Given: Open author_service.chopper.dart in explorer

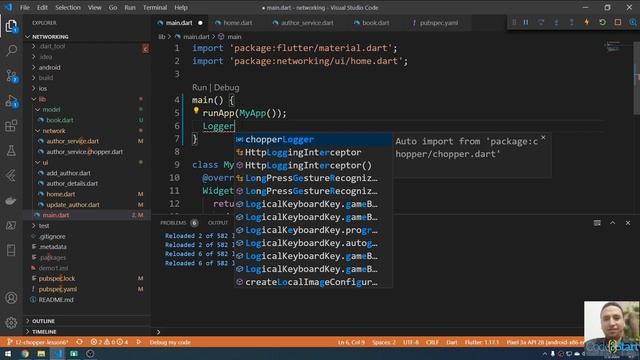Looking at the screenshot, I should [84, 152].
